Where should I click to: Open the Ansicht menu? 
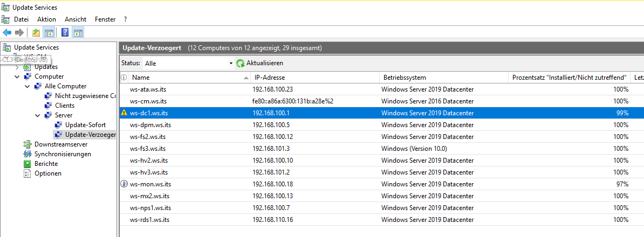76,19
